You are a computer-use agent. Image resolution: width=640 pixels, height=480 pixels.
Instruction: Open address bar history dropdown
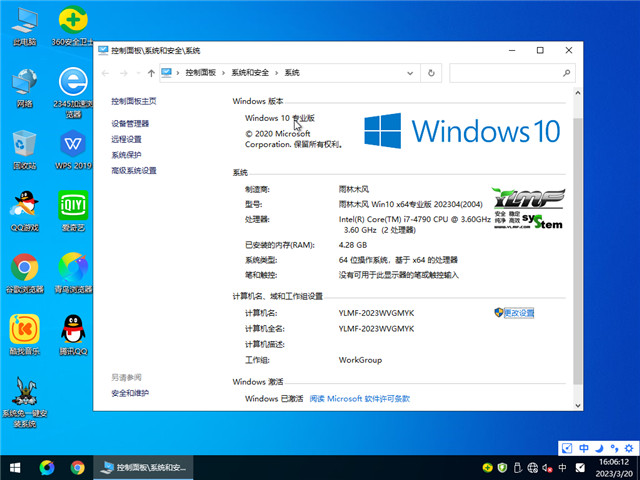(x=410, y=73)
